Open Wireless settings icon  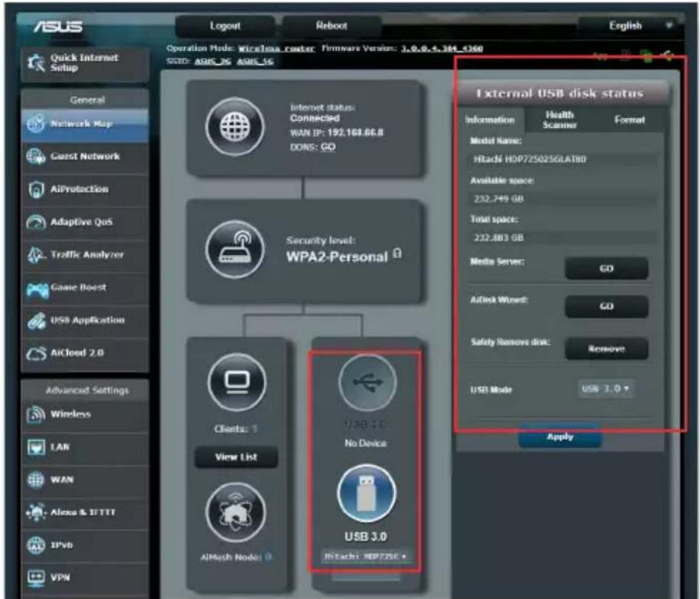point(36,415)
